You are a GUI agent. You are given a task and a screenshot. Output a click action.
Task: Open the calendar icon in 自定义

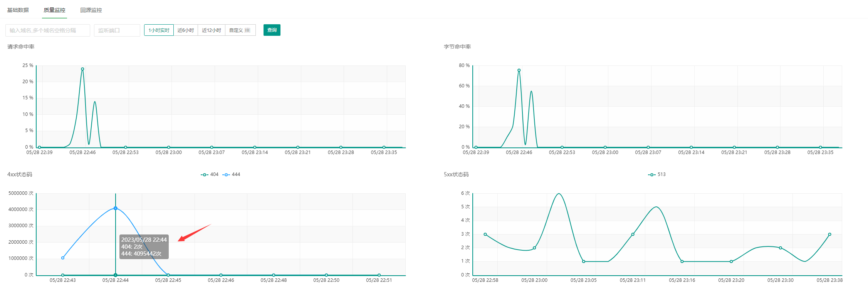pos(247,30)
